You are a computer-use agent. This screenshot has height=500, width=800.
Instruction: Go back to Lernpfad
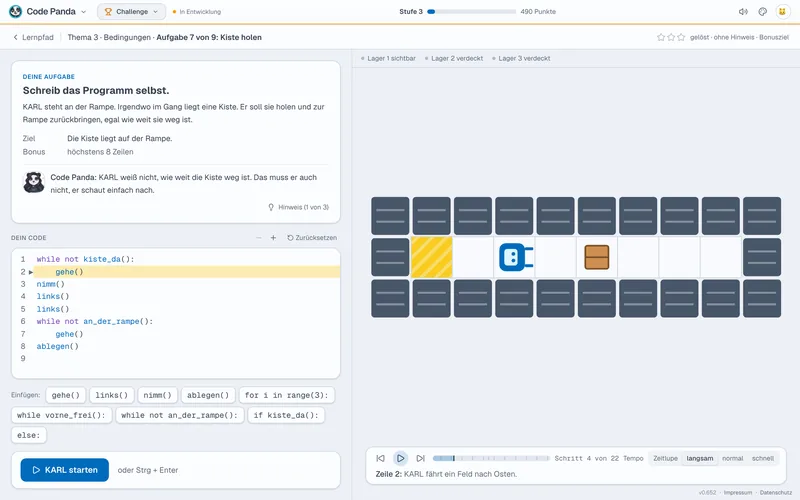[33, 37]
